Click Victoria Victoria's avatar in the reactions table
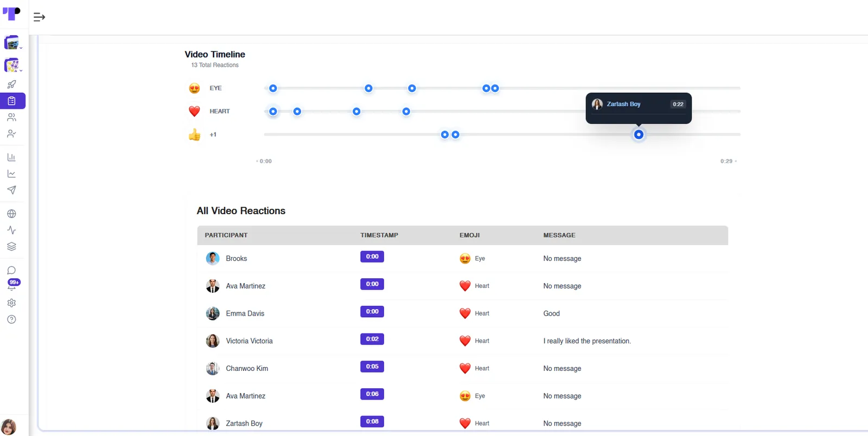Screen dimensions: 868x436 (x=213, y=341)
